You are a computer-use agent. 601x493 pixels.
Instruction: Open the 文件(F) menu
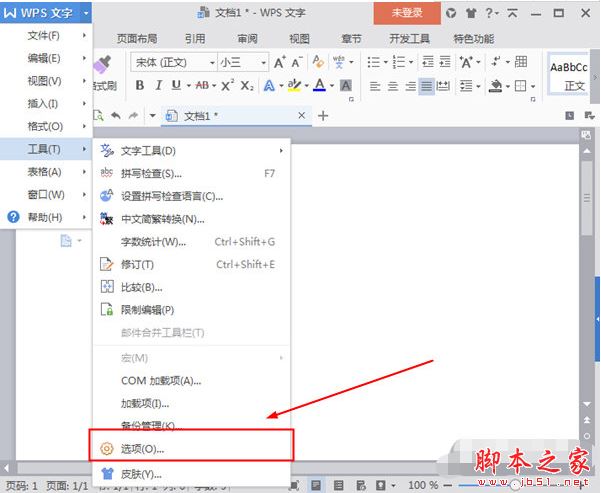point(46,36)
